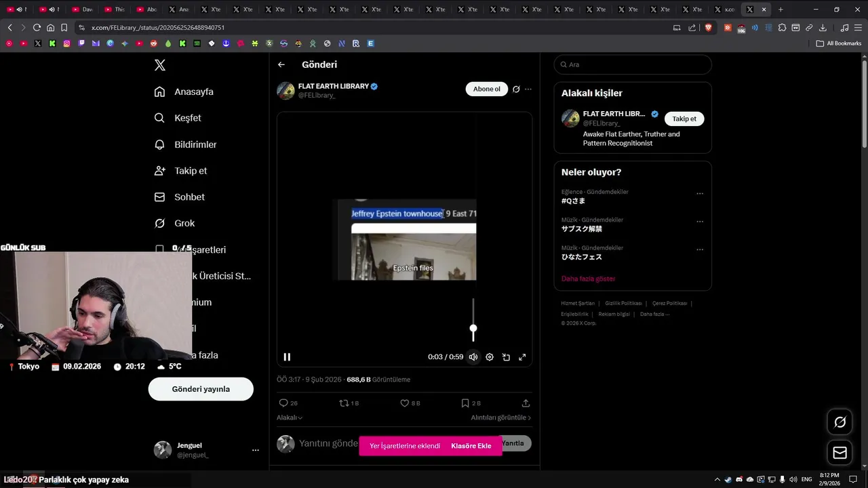Click the Gönderi yayınla button
The height and width of the screenshot is (488, 868).
201,389
